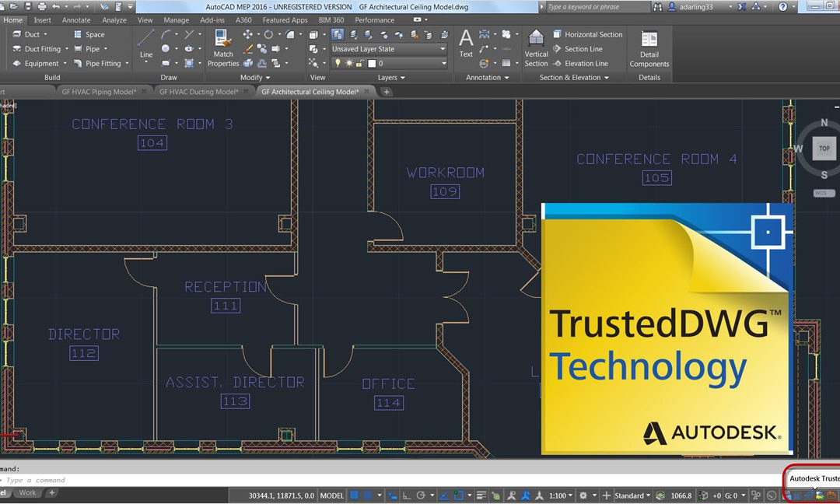Toggle grid display in status bar
Image resolution: width=840 pixels, height=504 pixels.
pyautogui.click(x=354, y=495)
